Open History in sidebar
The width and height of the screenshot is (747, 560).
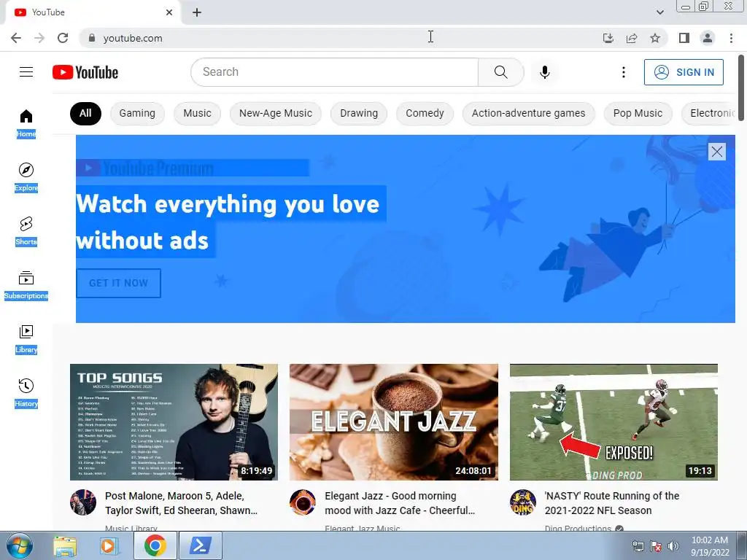(x=26, y=393)
